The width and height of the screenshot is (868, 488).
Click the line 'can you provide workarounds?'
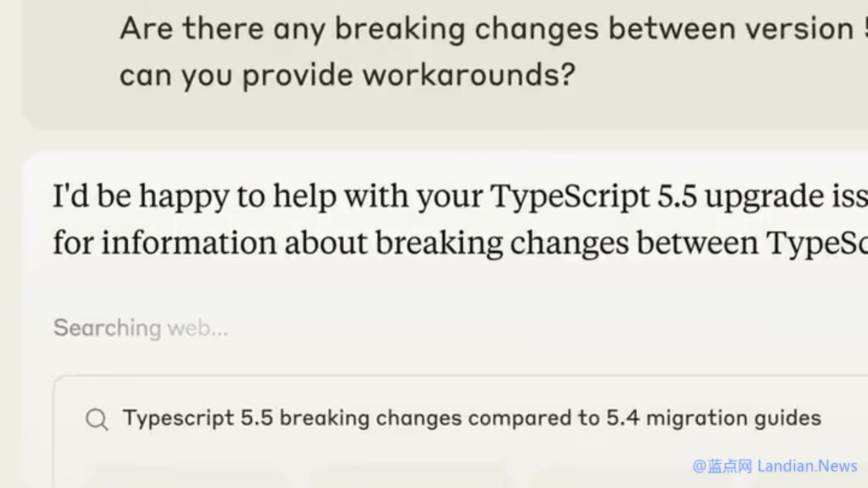pos(347,75)
